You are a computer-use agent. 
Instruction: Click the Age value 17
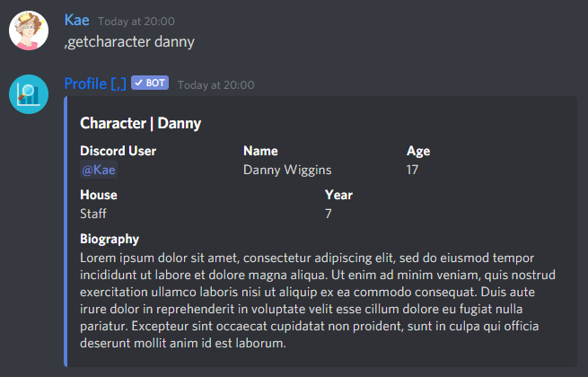[412, 170]
